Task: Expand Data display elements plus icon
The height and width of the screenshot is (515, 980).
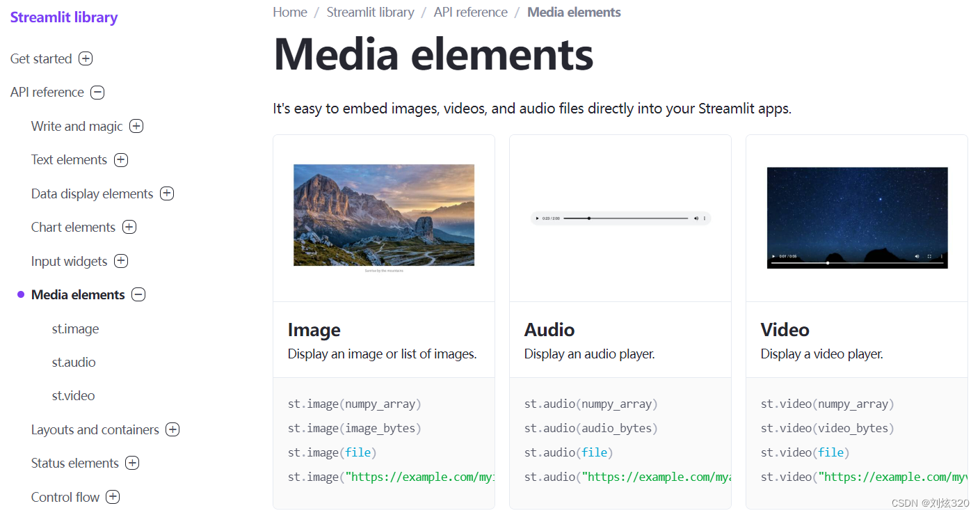Action: [x=167, y=193]
